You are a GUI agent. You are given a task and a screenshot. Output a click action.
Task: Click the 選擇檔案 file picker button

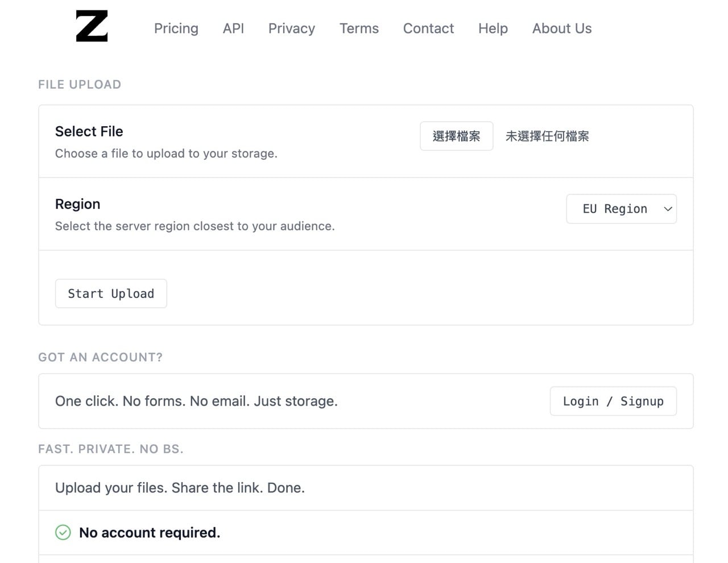(x=456, y=136)
